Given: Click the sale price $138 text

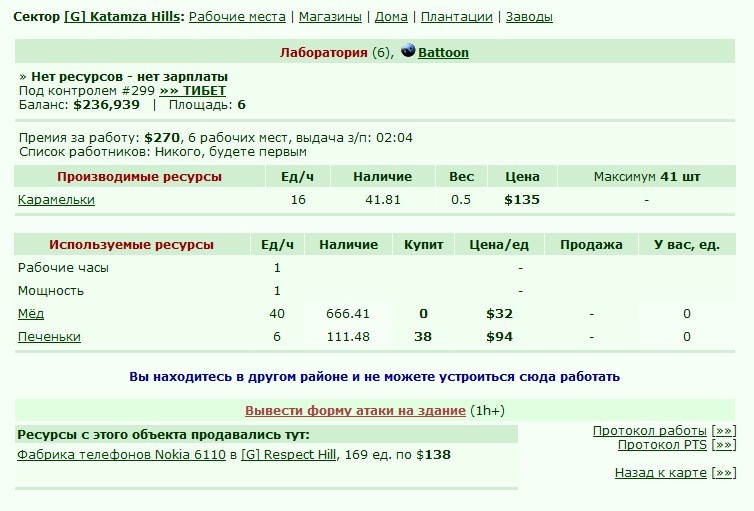Looking at the screenshot, I should [433, 454].
